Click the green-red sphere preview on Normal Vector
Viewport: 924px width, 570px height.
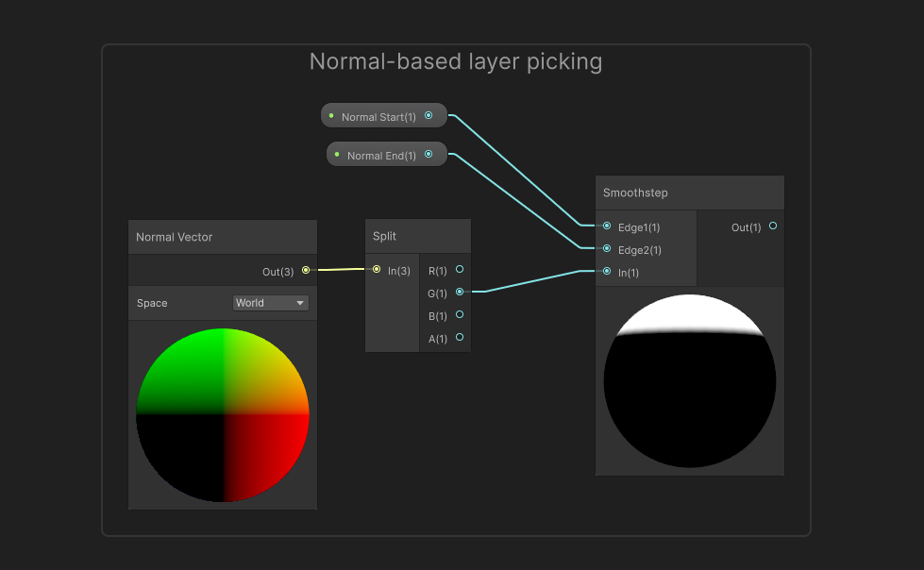[x=222, y=415]
